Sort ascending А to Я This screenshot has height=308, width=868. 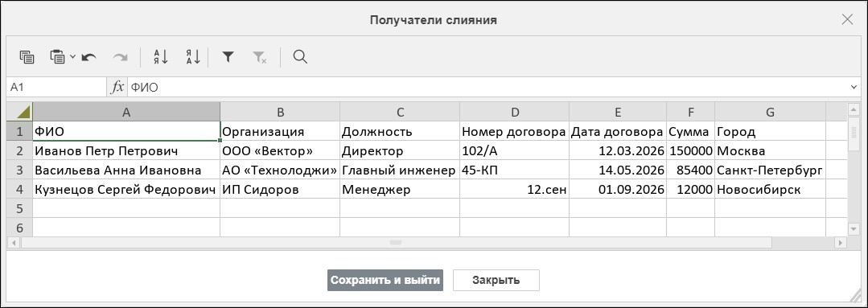coord(161,57)
